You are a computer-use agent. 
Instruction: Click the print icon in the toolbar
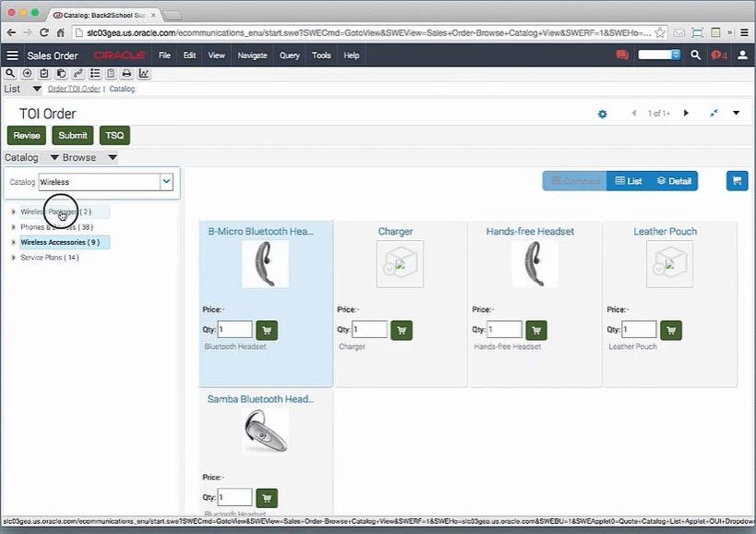pos(128,72)
